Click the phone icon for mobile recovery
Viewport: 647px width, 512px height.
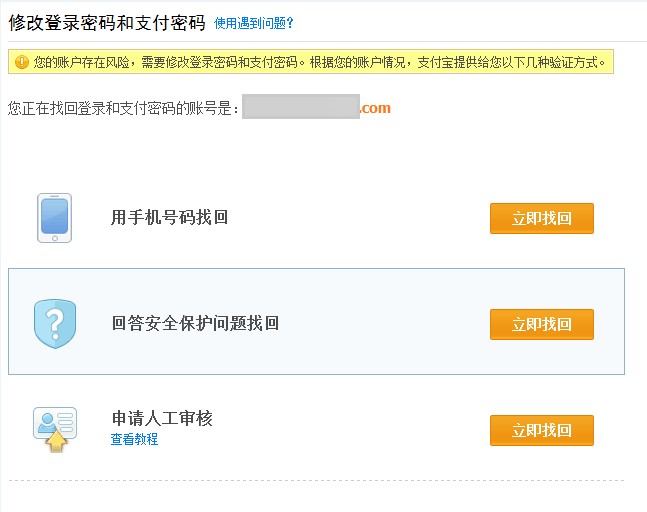[55, 218]
